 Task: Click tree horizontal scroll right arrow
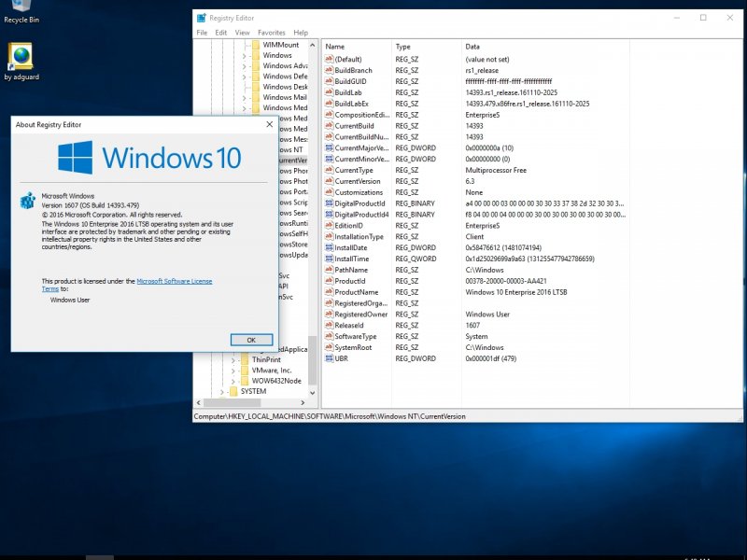(x=303, y=403)
